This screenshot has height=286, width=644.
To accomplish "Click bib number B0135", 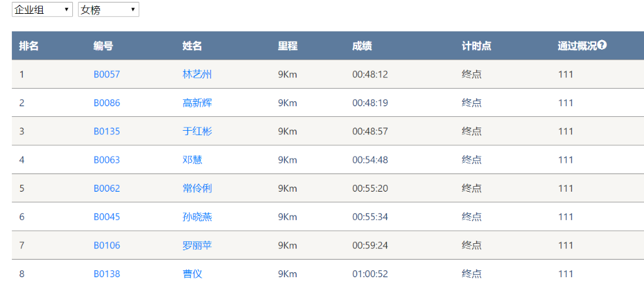I will (x=106, y=131).
